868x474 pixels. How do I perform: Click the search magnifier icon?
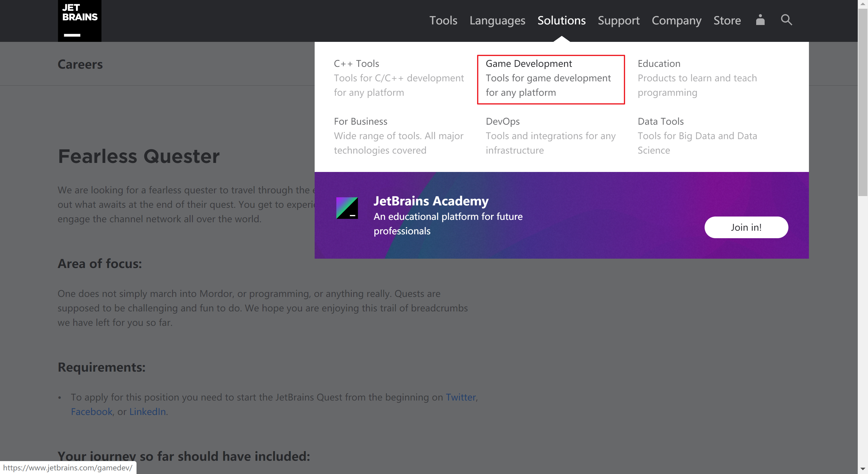coord(786,20)
